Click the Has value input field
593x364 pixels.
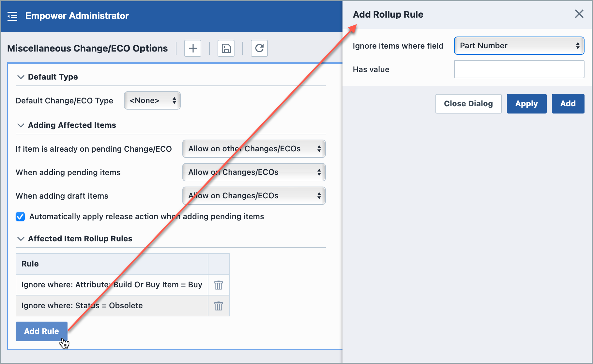pos(519,69)
